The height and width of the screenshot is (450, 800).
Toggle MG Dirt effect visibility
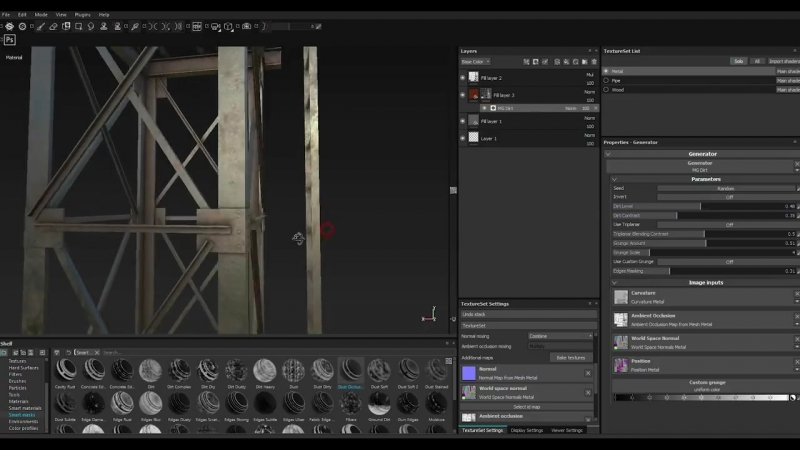tap(484, 108)
